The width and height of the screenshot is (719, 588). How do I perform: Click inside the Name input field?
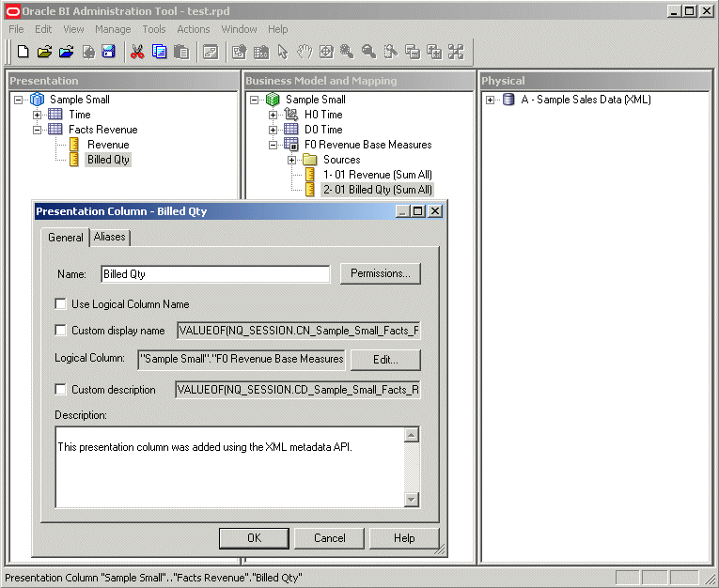click(x=215, y=274)
